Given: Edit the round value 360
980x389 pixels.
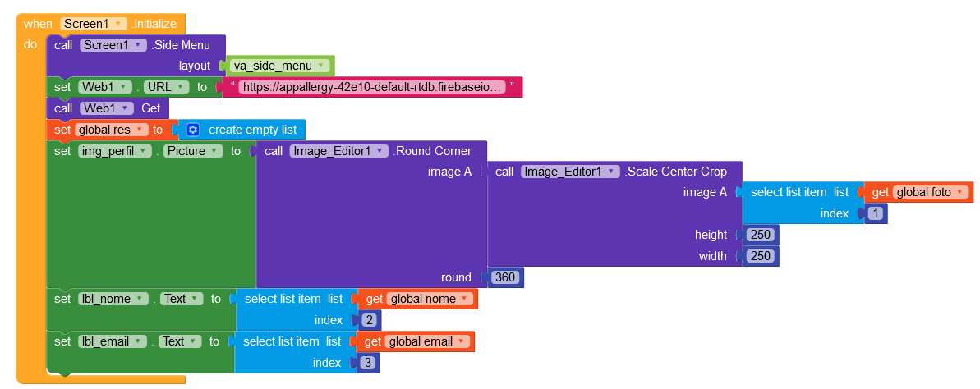Looking at the screenshot, I should tap(506, 277).
